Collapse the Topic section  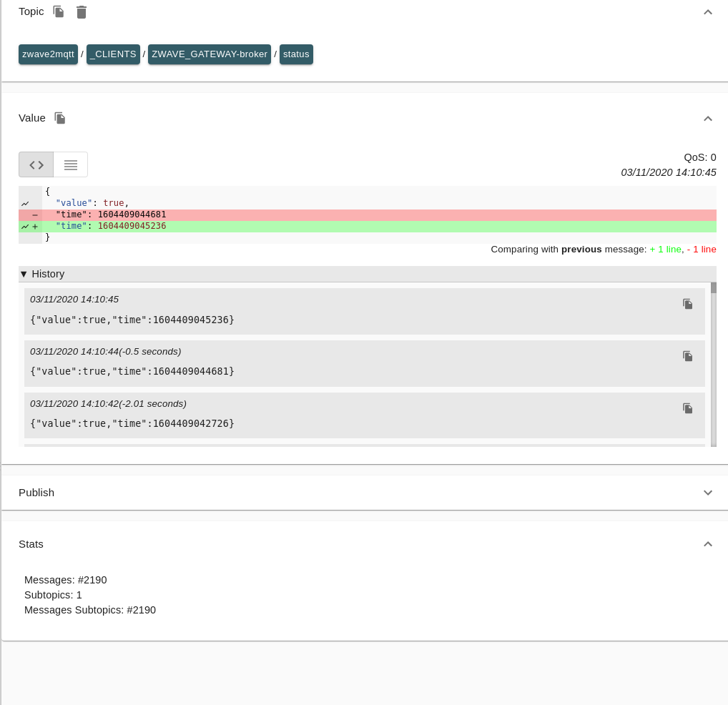point(708,12)
